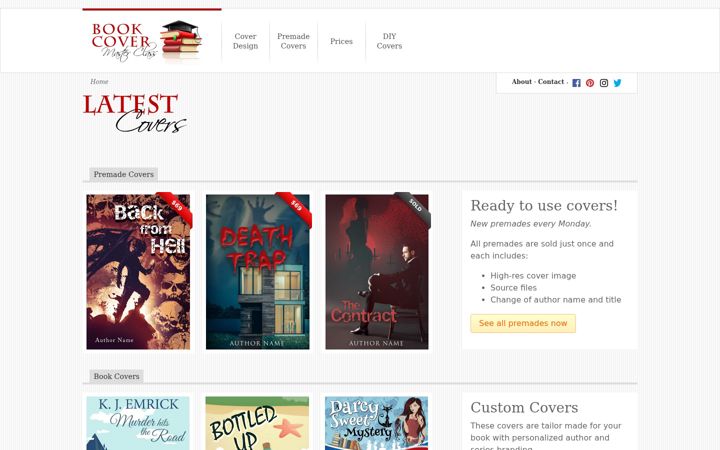Click the Latest Covers page title
Image resolution: width=720 pixels, height=450 pixels.
click(x=135, y=113)
